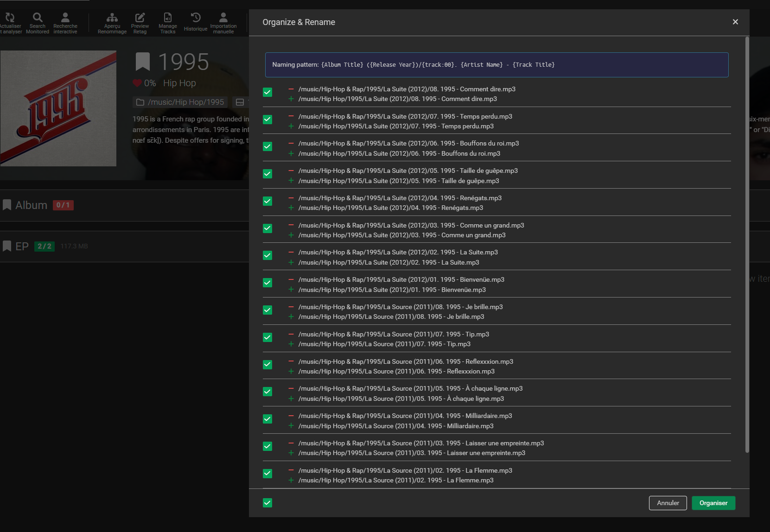Click the dialog's vertical scrollbar
The image size is (770, 532).
747,232
